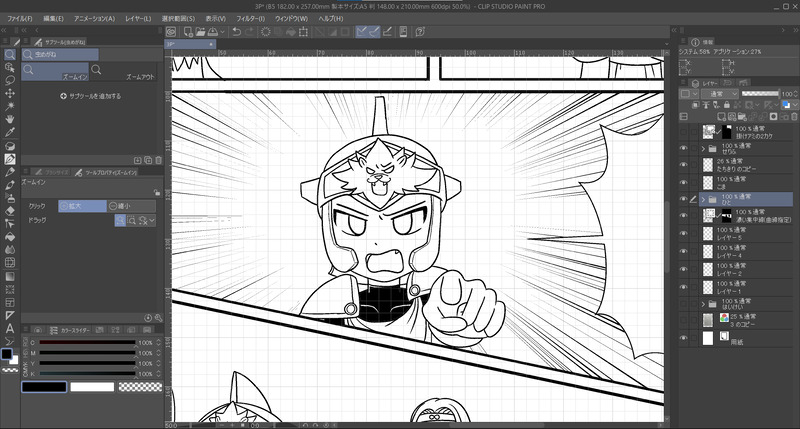Select the 縮小 click option
This screenshot has width=800, height=429.
131,206
